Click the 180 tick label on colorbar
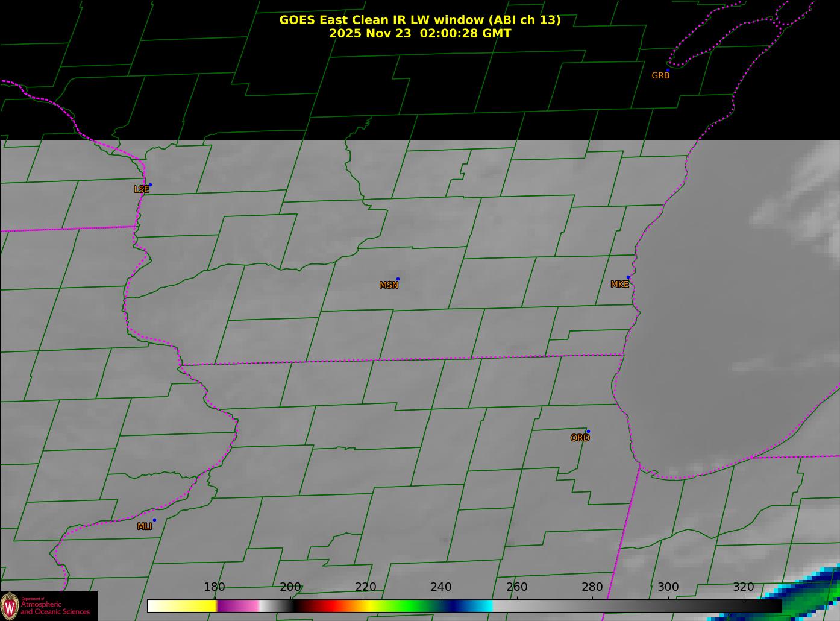The image size is (840, 621). (214, 587)
